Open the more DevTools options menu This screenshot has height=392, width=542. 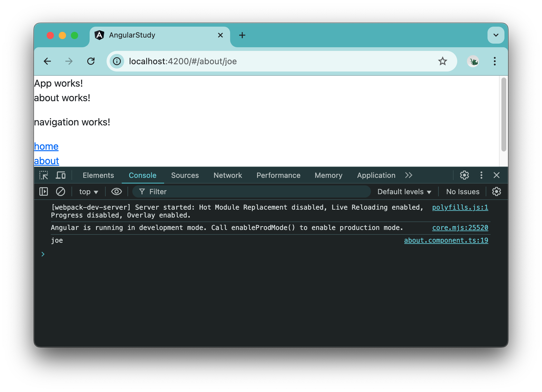pos(481,175)
